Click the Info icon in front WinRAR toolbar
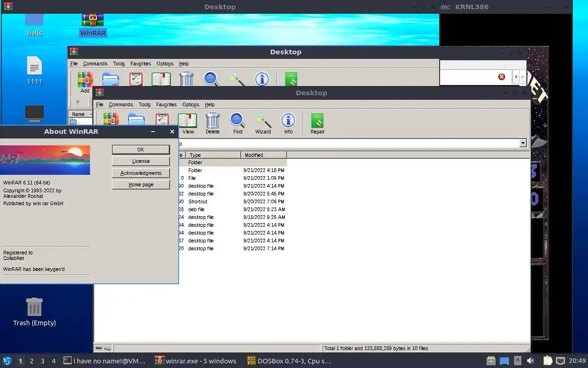 coord(288,121)
